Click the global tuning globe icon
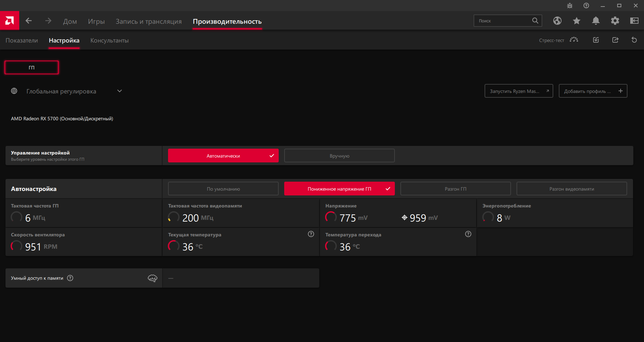Viewport: 644px width, 342px height. (14, 91)
